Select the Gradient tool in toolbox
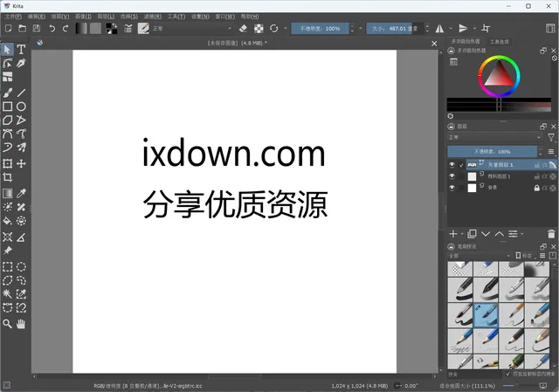559x392 pixels. coord(8,193)
